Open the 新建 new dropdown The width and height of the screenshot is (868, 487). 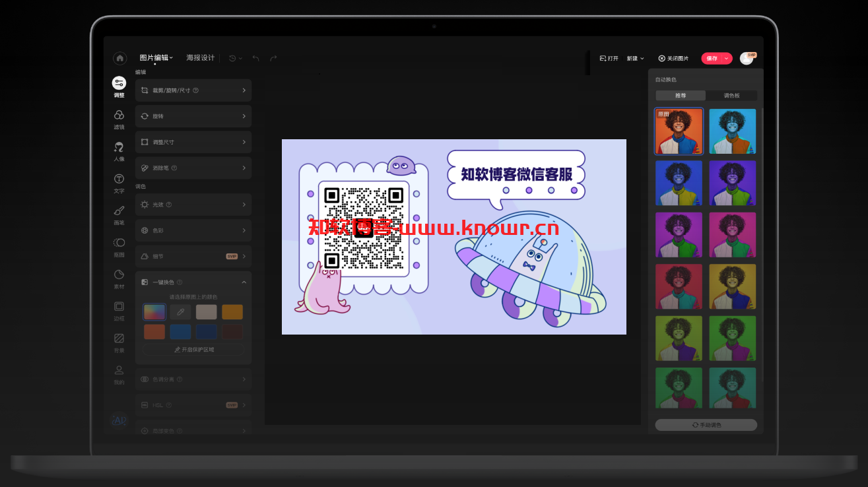[635, 58]
